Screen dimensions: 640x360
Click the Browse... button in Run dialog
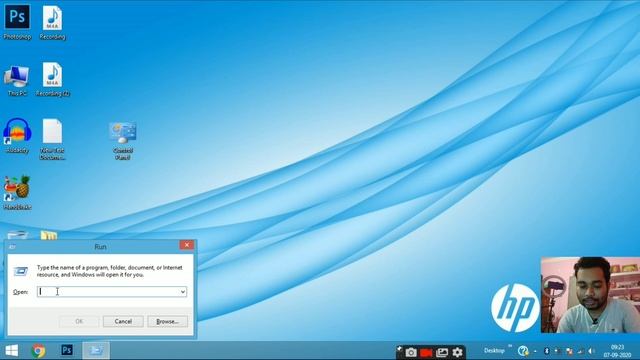167,321
